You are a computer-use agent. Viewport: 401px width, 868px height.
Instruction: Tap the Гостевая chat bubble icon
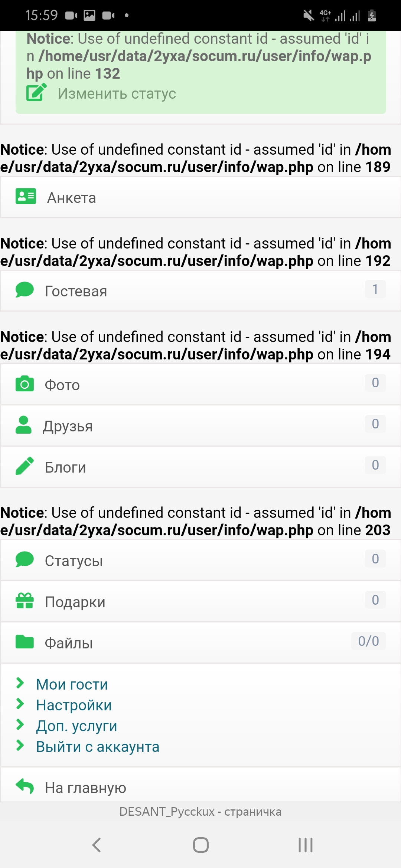25,290
